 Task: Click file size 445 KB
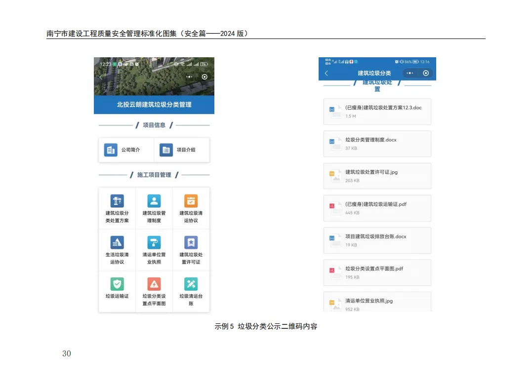pos(352,213)
